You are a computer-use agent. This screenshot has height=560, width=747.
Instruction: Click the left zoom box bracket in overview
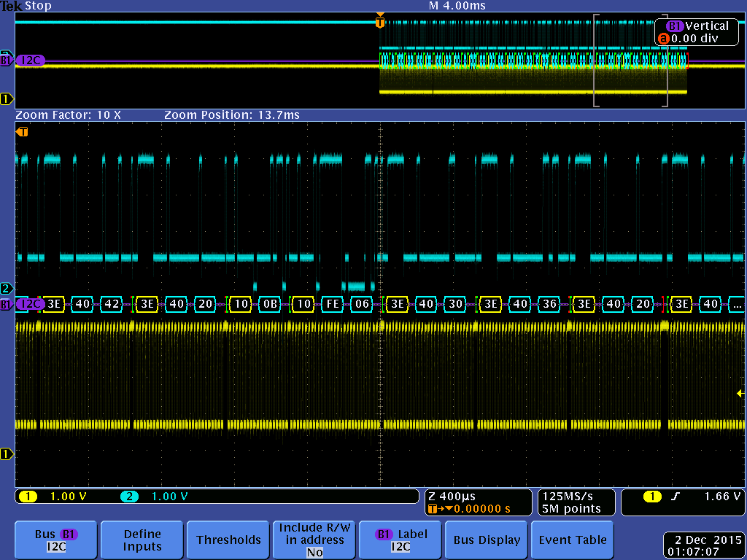coord(595,61)
